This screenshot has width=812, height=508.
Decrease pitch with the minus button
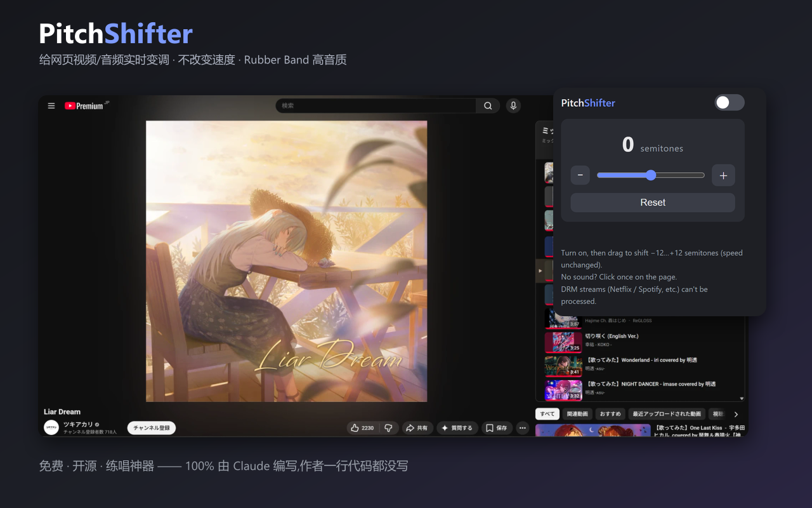(x=580, y=175)
